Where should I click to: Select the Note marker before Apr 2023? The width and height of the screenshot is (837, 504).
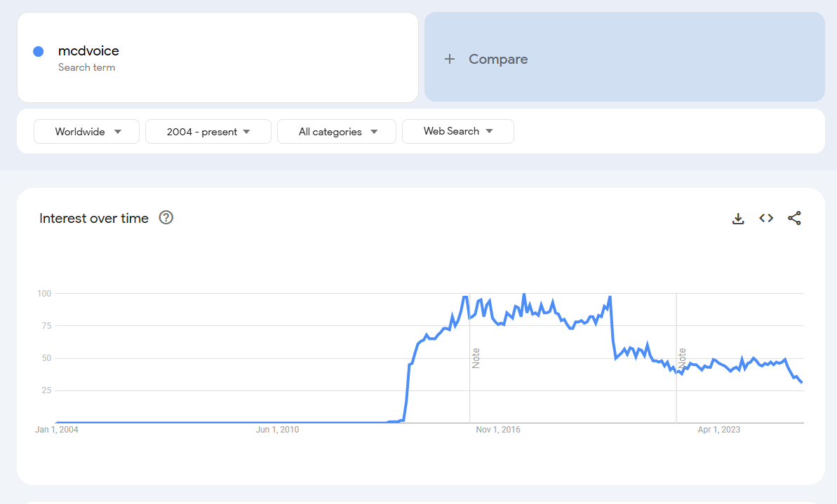pos(682,357)
